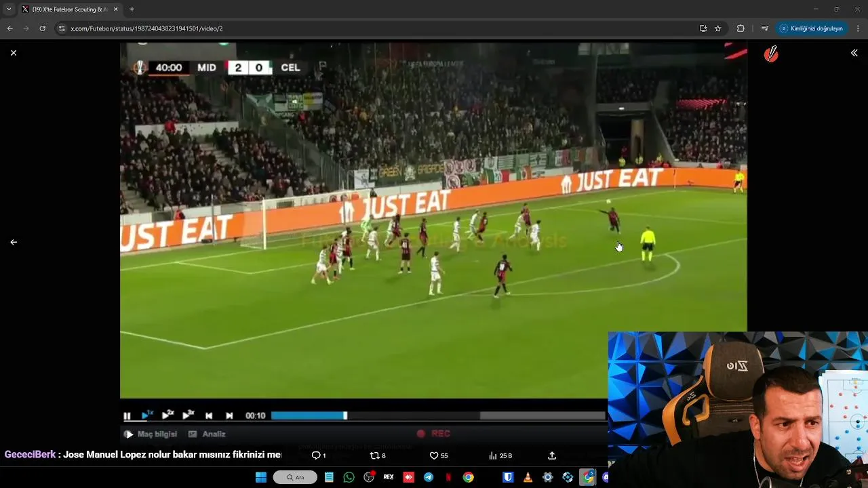Open Telegram from taskbar
Viewport: 868px width, 488px height.
[x=429, y=477]
